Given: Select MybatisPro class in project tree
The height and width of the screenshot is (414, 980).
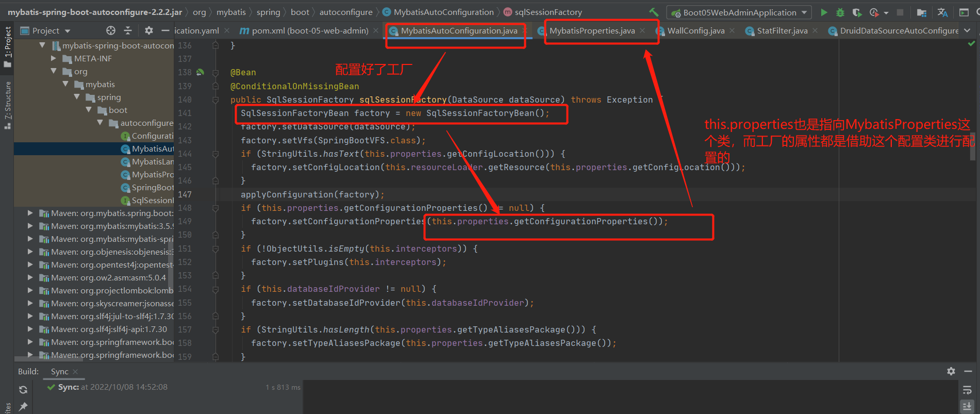Looking at the screenshot, I should 147,175.
